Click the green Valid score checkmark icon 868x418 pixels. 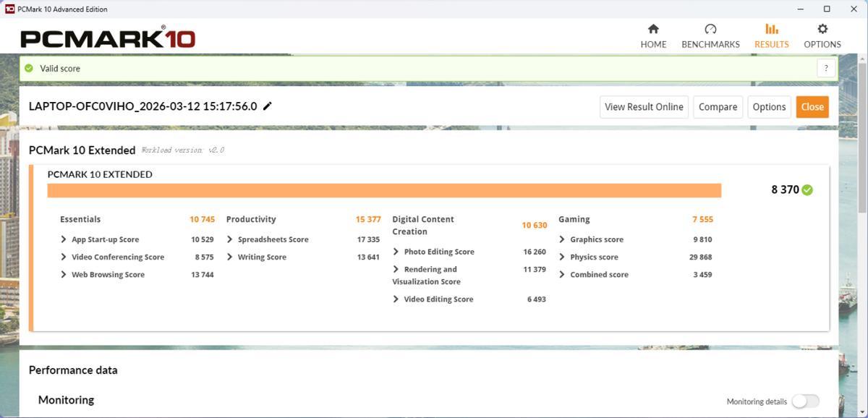(29, 69)
